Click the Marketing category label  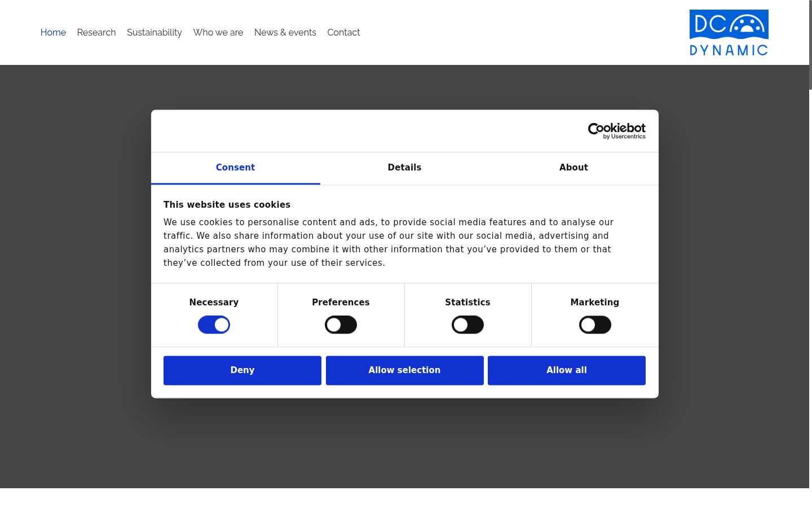595,303
